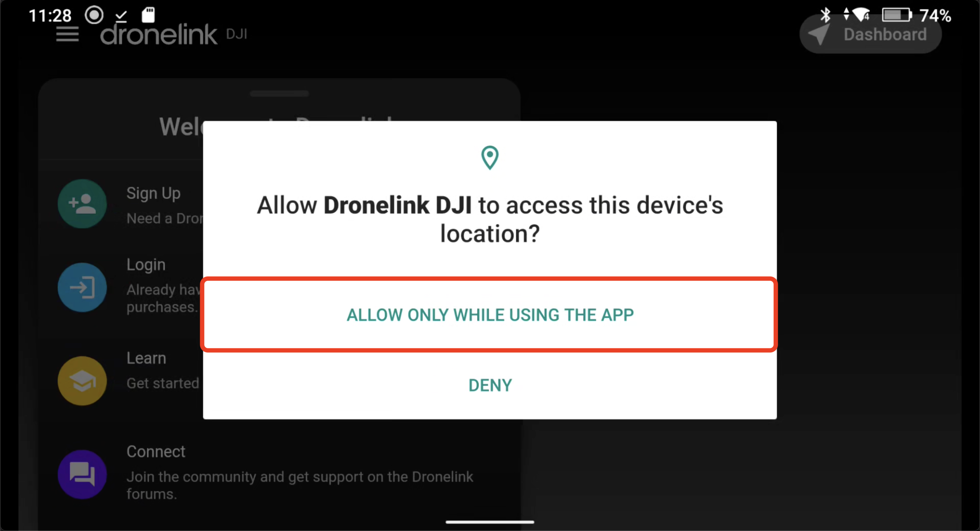Allow only while using the app
980x531 pixels.
[x=490, y=315]
